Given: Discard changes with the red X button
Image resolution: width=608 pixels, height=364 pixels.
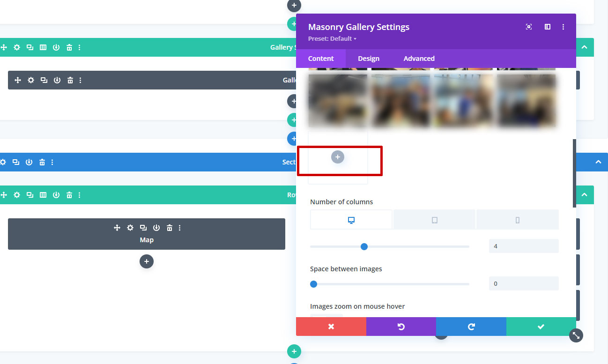Looking at the screenshot, I should point(331,327).
